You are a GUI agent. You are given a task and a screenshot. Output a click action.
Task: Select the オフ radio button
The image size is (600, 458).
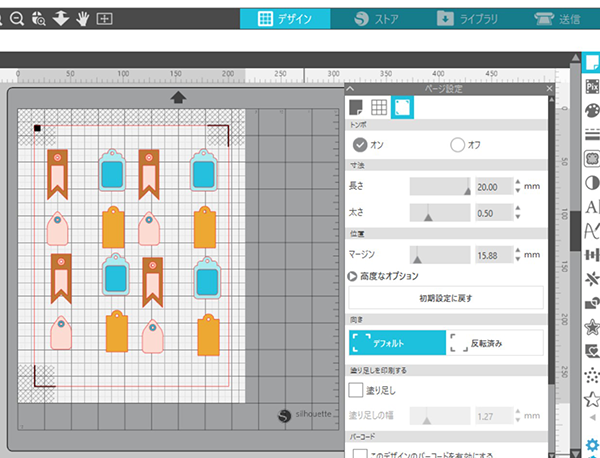[x=457, y=145]
